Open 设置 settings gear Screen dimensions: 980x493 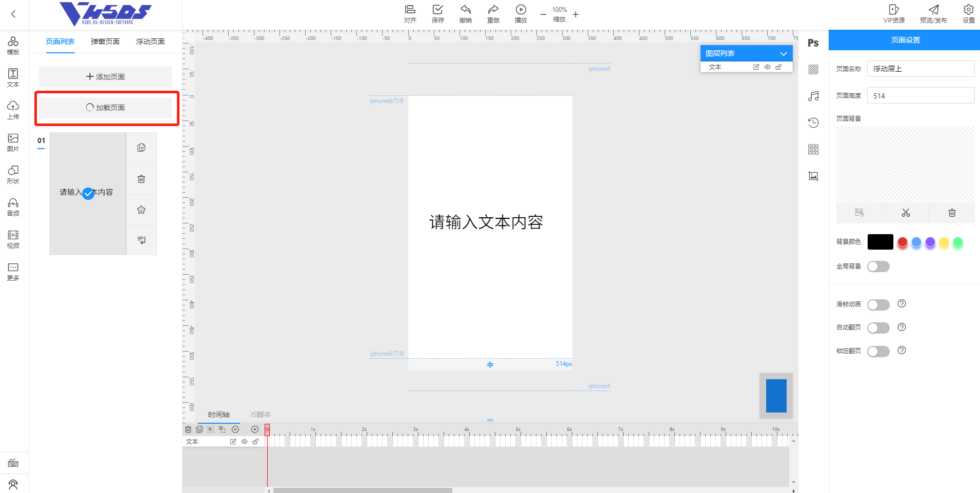[969, 14]
